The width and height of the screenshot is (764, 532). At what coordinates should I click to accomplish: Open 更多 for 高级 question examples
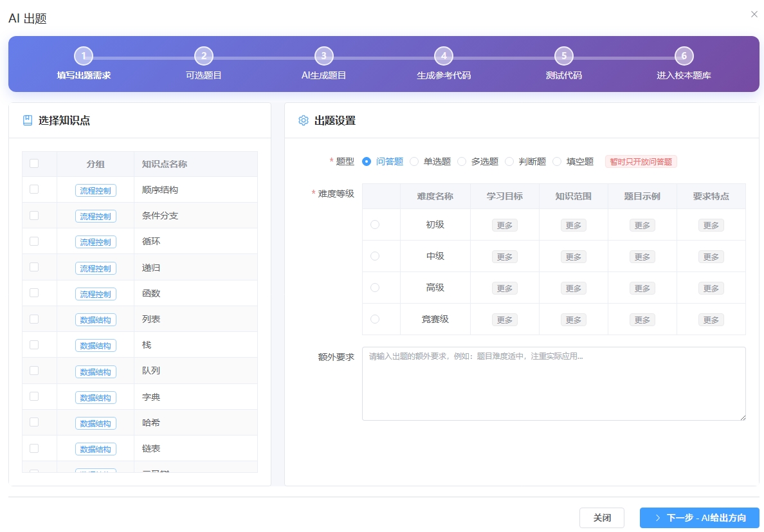click(x=642, y=288)
